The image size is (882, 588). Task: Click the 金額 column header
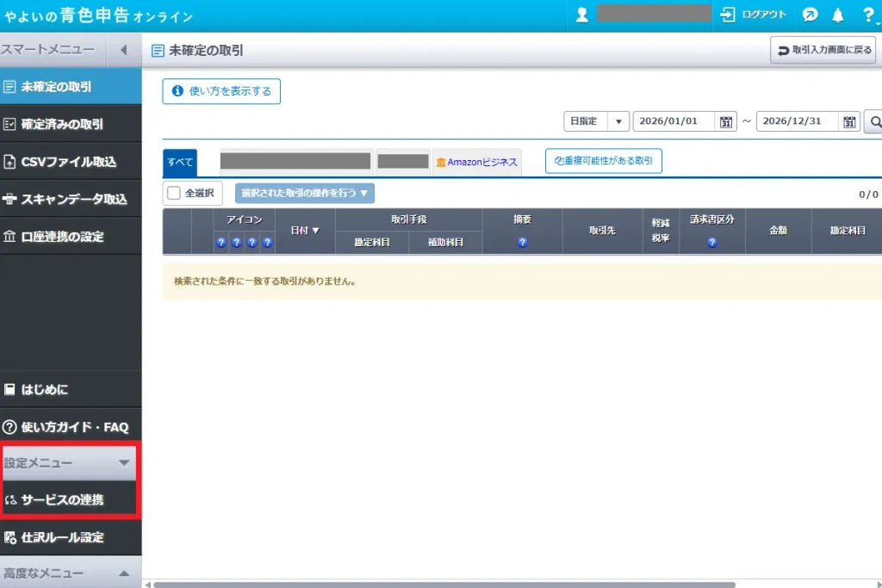[x=779, y=231]
